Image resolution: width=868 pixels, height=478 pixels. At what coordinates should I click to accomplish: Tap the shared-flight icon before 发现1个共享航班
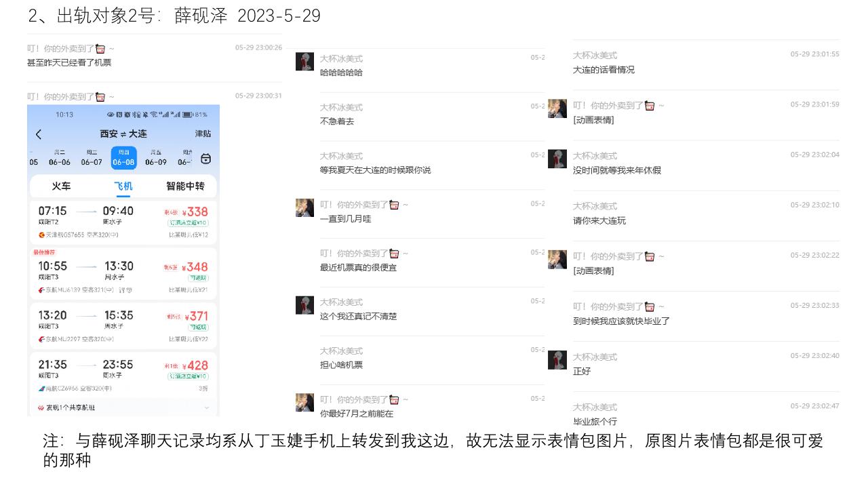pyautogui.click(x=41, y=407)
